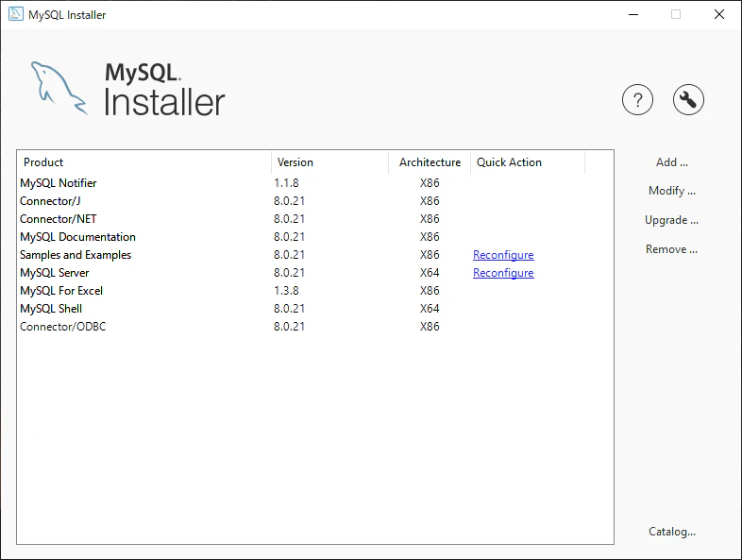Click X86 architecture of Connector/J
Image resolution: width=742 pixels, height=560 pixels.
coord(430,201)
